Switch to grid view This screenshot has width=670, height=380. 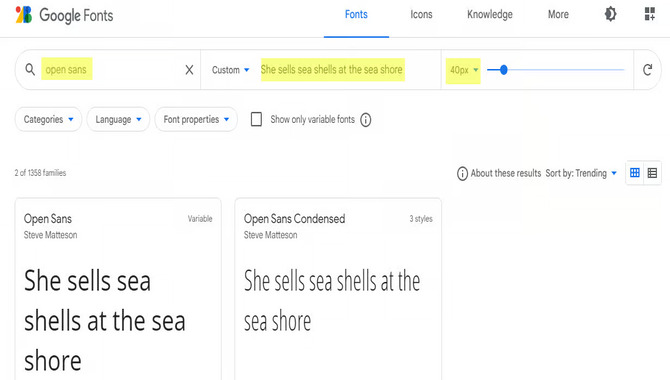635,173
